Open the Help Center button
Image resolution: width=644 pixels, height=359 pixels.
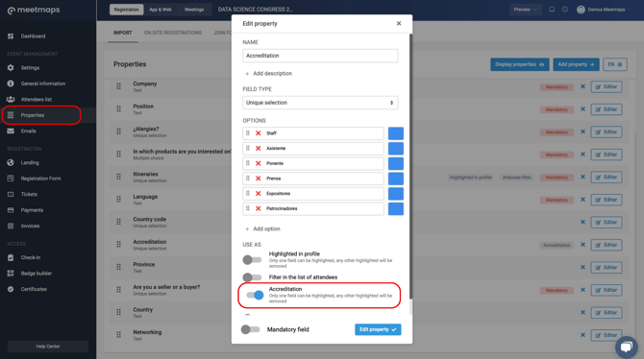click(x=48, y=347)
